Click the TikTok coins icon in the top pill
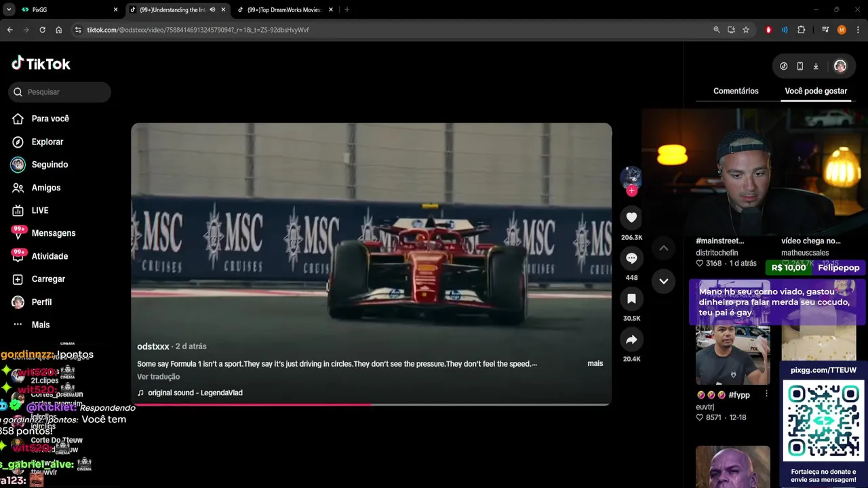The image size is (868, 488). click(x=784, y=66)
